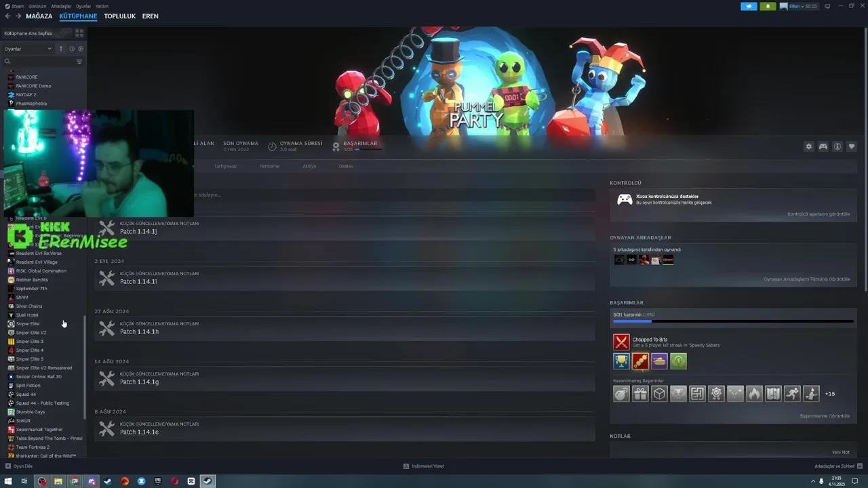
Task: Open File Explorer from taskbar
Action: click(58, 481)
